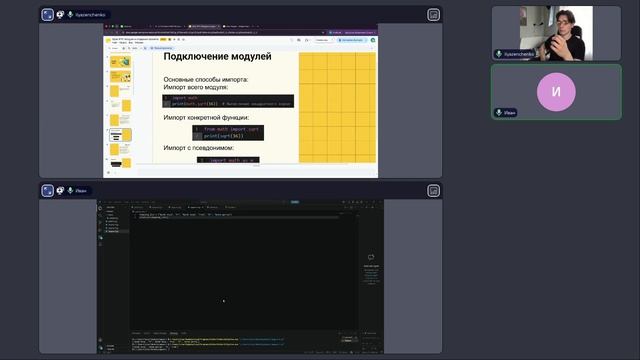Click the 'from math import sqrt' code block

click(x=228, y=133)
